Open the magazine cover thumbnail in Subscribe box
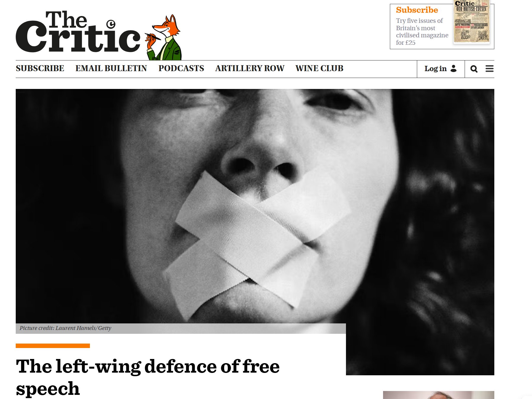This screenshot has width=532, height=399. click(471, 22)
